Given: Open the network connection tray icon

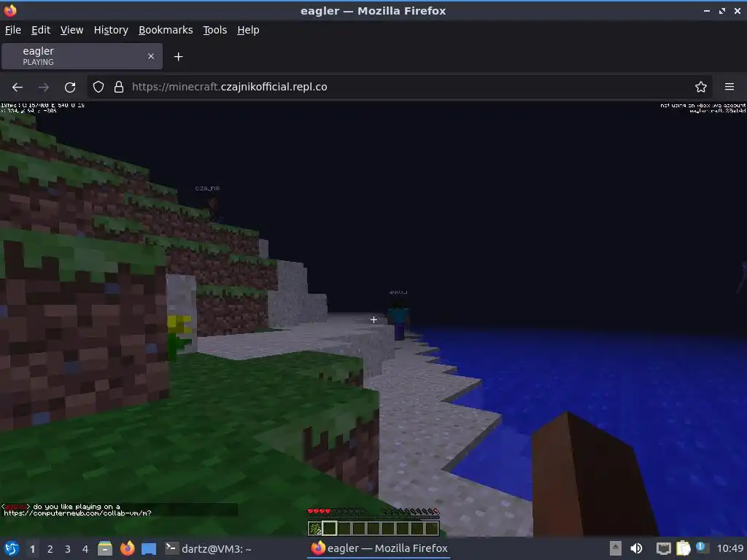Looking at the screenshot, I should click(663, 548).
